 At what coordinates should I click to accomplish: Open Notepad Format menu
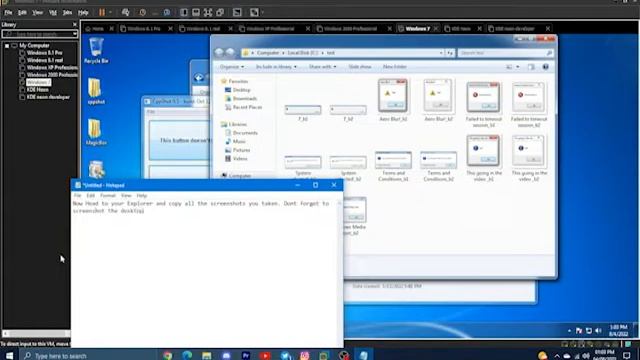pos(108,196)
